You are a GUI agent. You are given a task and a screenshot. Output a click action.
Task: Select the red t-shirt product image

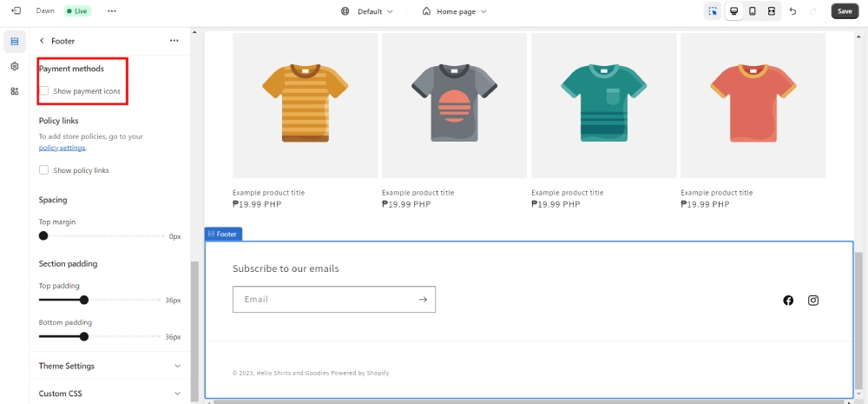pos(753,105)
